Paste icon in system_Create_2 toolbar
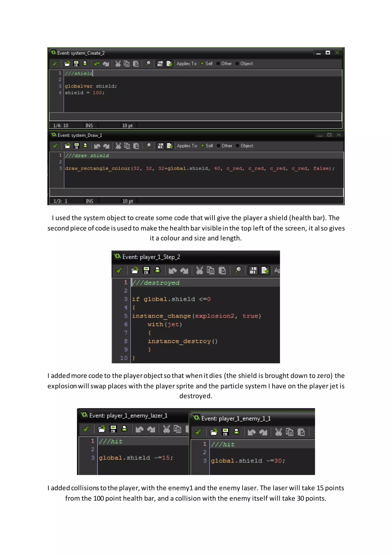392x555 pixels. (x=136, y=64)
